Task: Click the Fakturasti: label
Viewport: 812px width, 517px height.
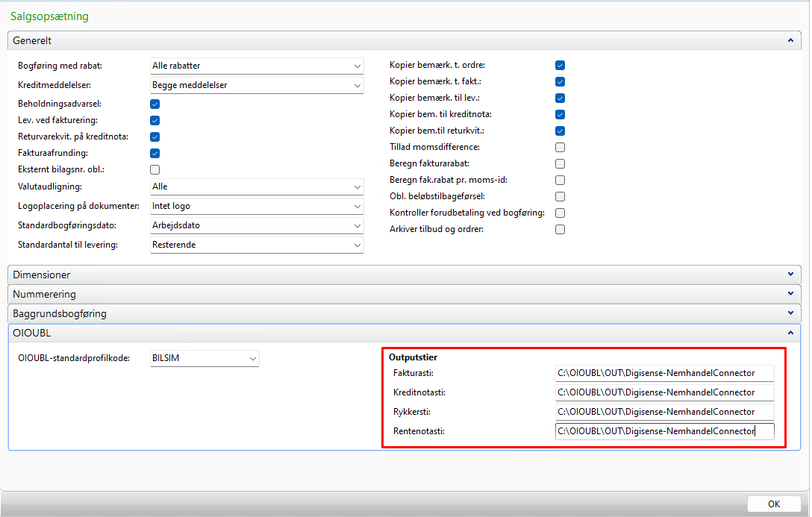Action: click(x=413, y=373)
